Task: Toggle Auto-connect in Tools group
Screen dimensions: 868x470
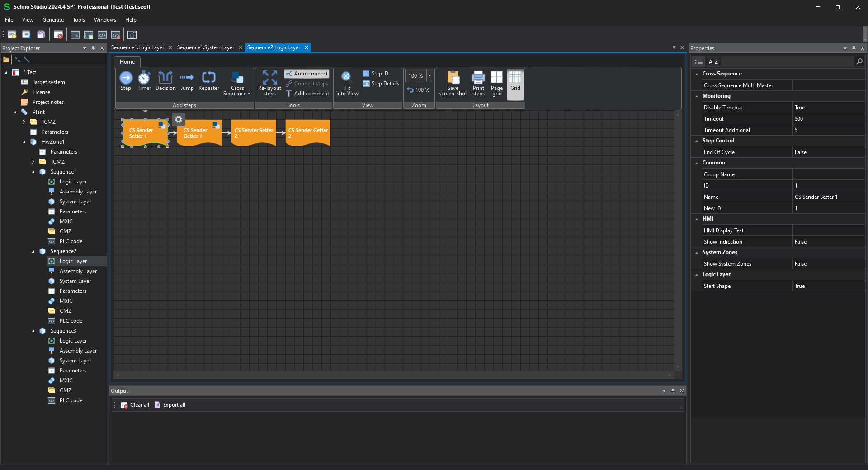Action: (x=307, y=74)
